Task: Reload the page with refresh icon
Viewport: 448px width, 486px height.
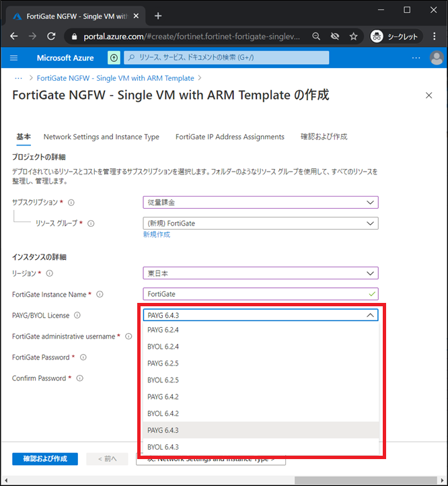Action: 51,36
